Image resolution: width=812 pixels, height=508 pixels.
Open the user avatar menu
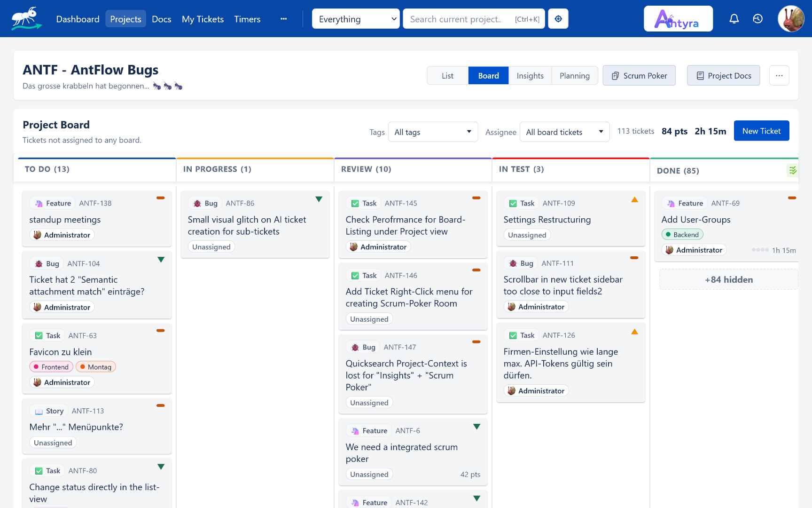[x=791, y=19]
